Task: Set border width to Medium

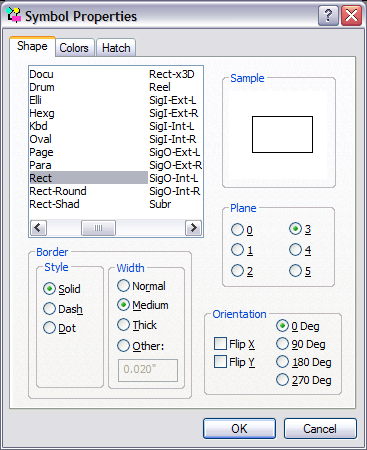Action: [x=143, y=305]
